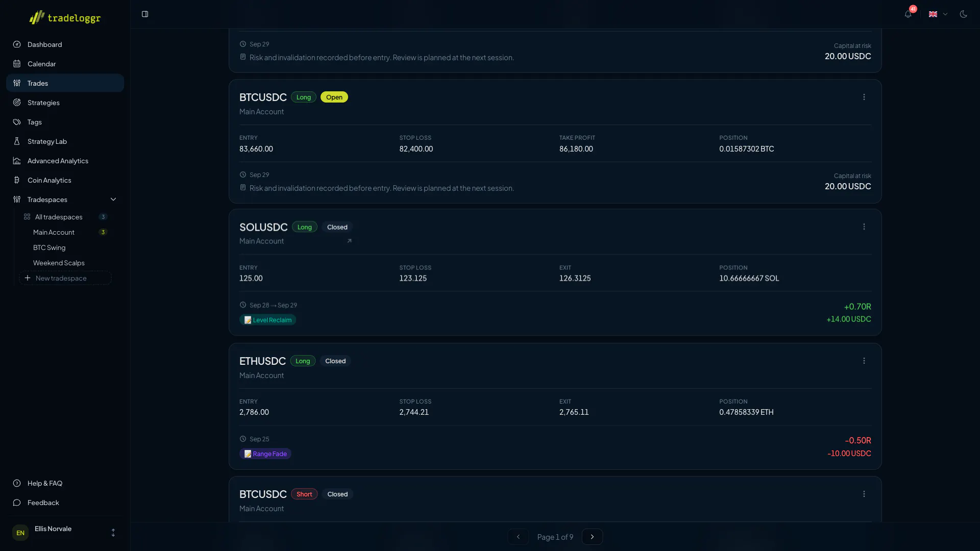Click the Tags icon in sidebar
The width and height of the screenshot is (980, 551).
point(17,122)
